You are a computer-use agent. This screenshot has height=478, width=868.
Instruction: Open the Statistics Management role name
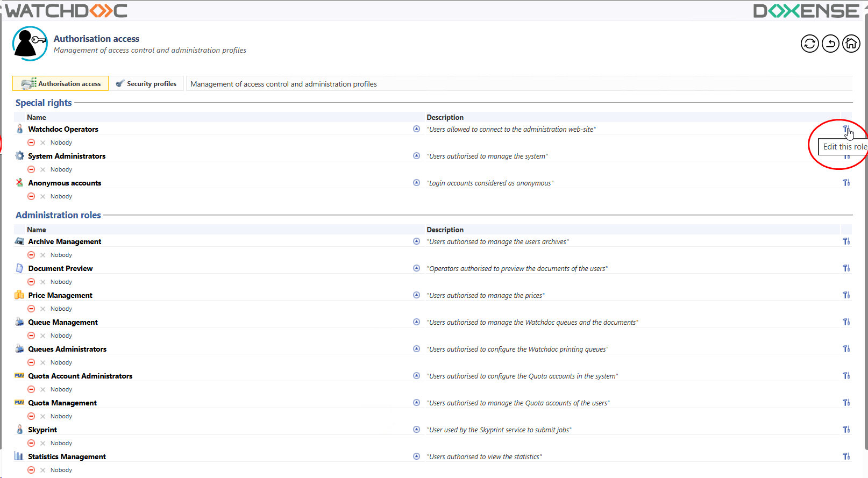[x=67, y=456]
